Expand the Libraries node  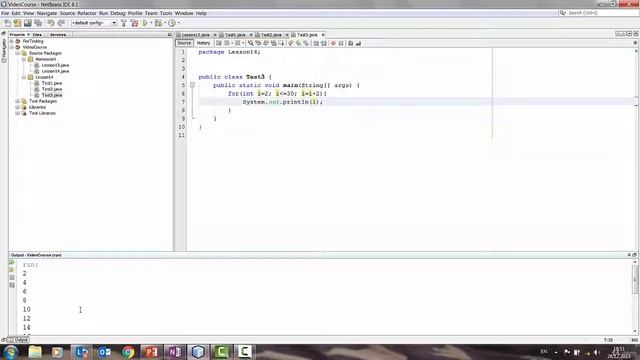(x=18, y=107)
